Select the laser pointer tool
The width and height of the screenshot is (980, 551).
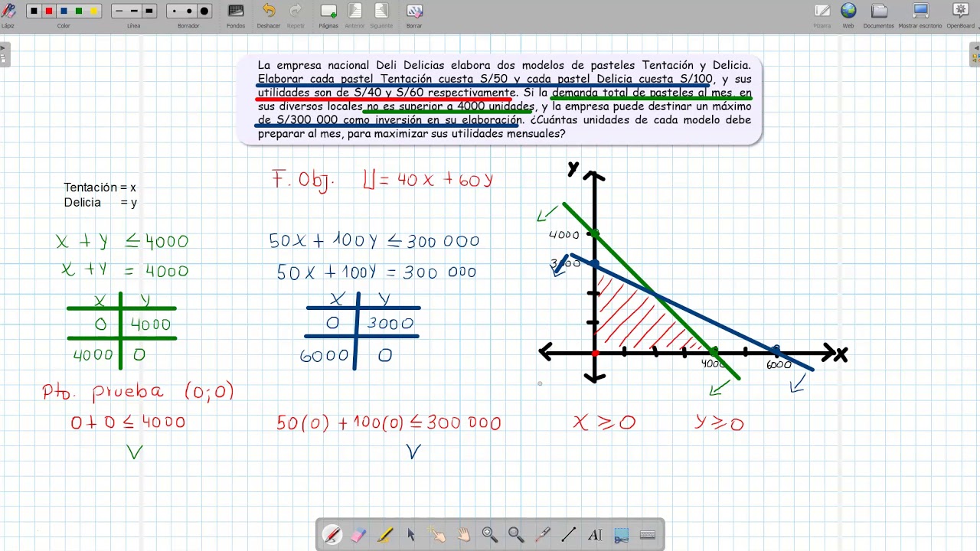pos(543,535)
